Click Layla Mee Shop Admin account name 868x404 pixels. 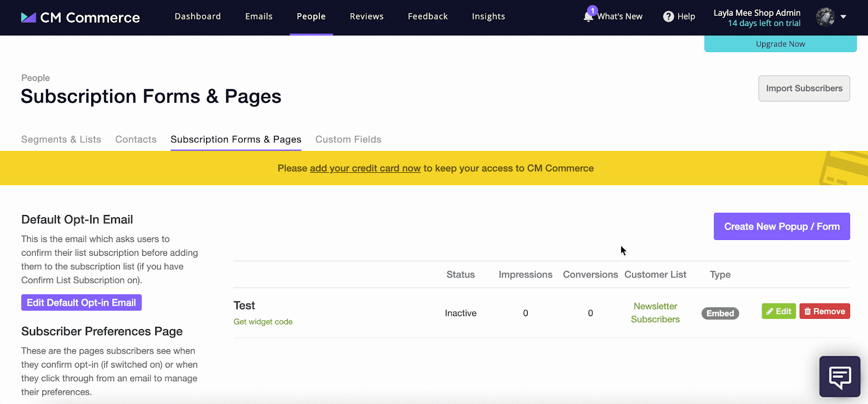pyautogui.click(x=757, y=12)
